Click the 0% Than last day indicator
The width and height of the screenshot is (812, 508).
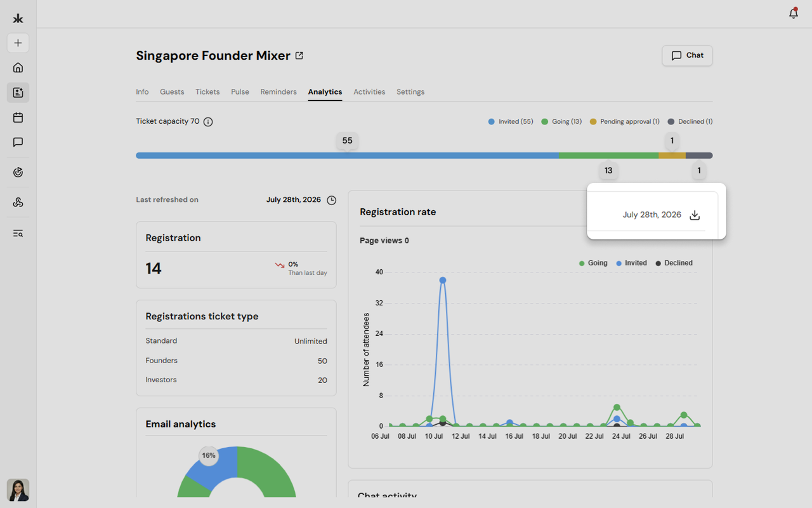301,268
